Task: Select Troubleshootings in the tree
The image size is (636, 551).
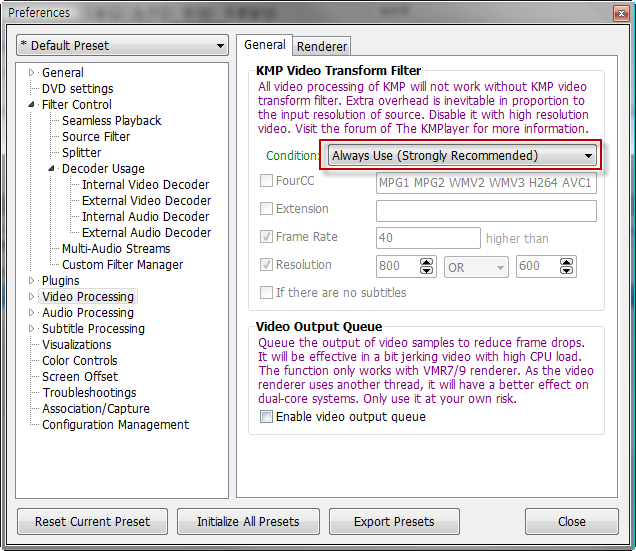Action: point(89,392)
